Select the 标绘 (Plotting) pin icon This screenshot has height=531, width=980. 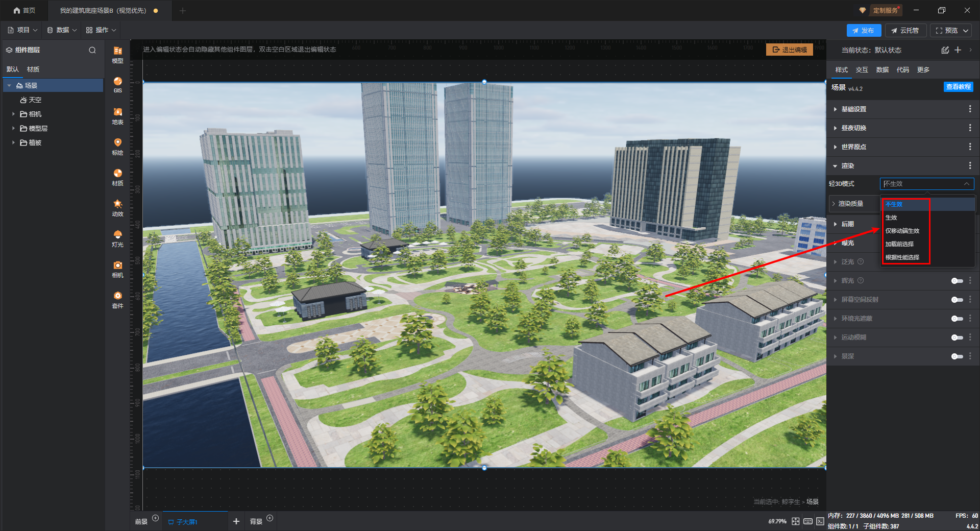tap(118, 146)
